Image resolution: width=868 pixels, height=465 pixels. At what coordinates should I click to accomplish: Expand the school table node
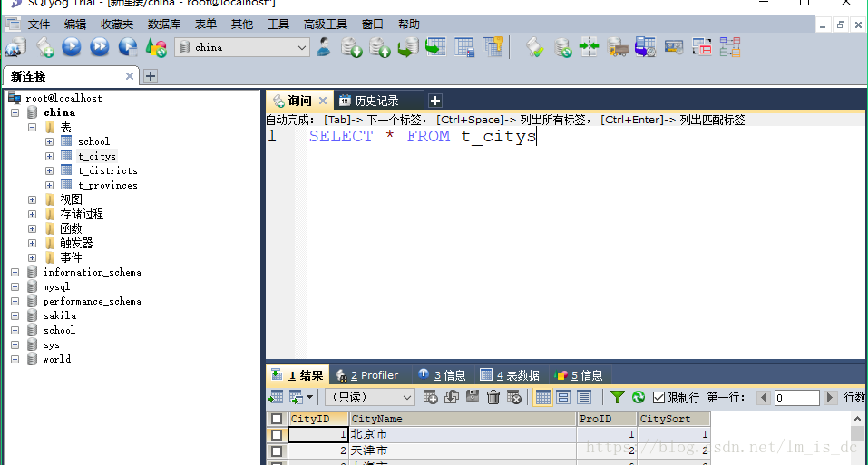tap(49, 141)
